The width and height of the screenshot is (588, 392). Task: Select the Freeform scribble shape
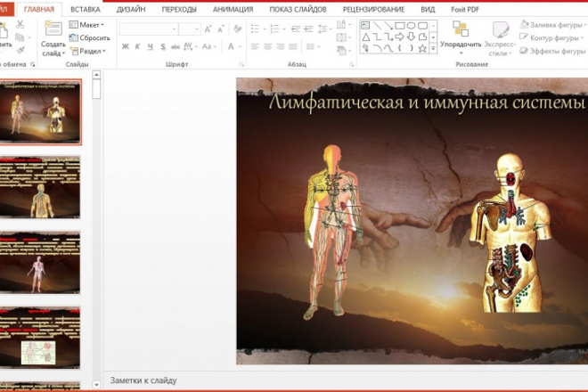[x=365, y=48]
